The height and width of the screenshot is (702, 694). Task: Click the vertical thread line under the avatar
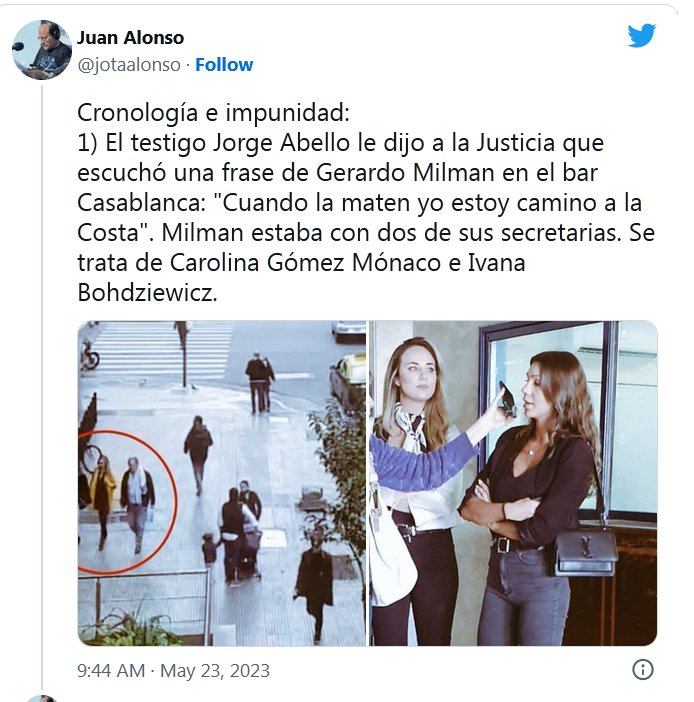42,387
